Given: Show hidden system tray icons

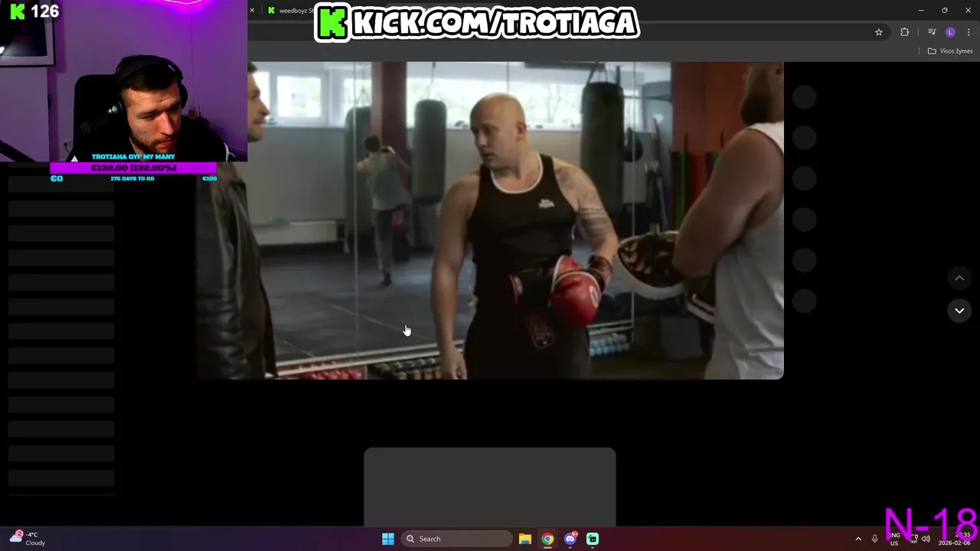Looking at the screenshot, I should (x=858, y=539).
